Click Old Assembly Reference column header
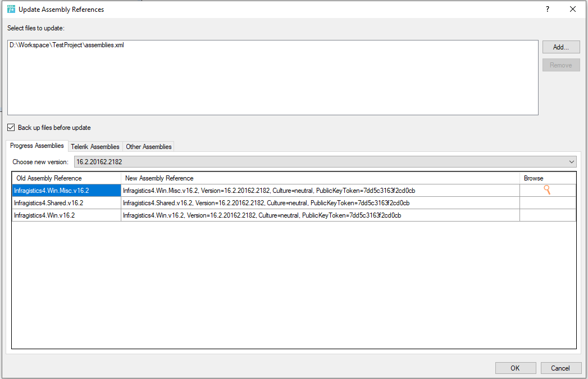 66,178
